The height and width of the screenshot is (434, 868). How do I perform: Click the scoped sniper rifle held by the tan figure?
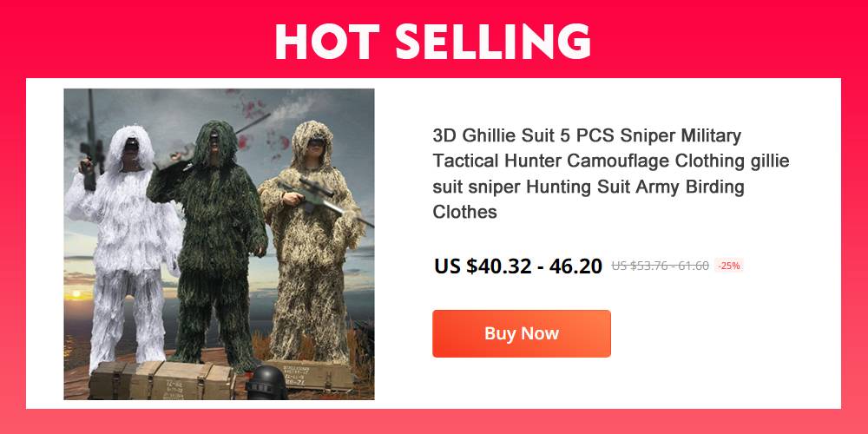coord(325,202)
